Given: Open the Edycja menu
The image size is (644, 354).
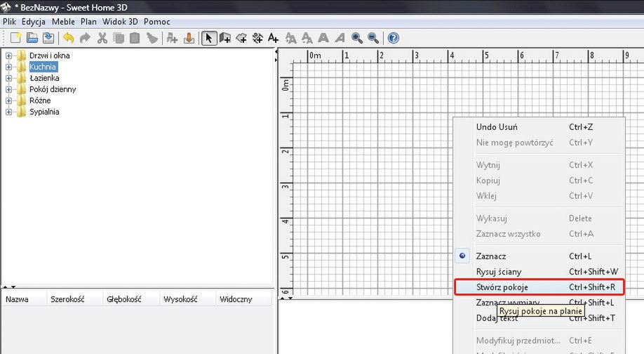Looking at the screenshot, I should click(34, 22).
